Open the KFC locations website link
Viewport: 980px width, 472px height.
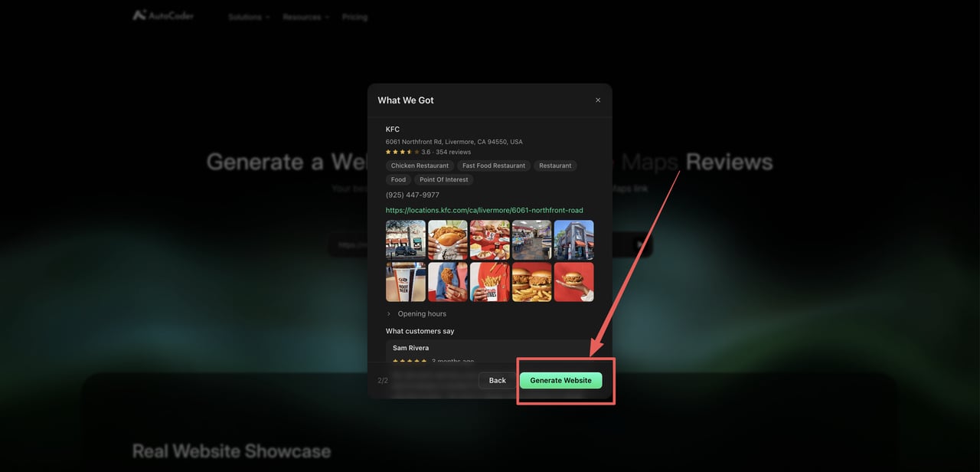pyautogui.click(x=485, y=210)
